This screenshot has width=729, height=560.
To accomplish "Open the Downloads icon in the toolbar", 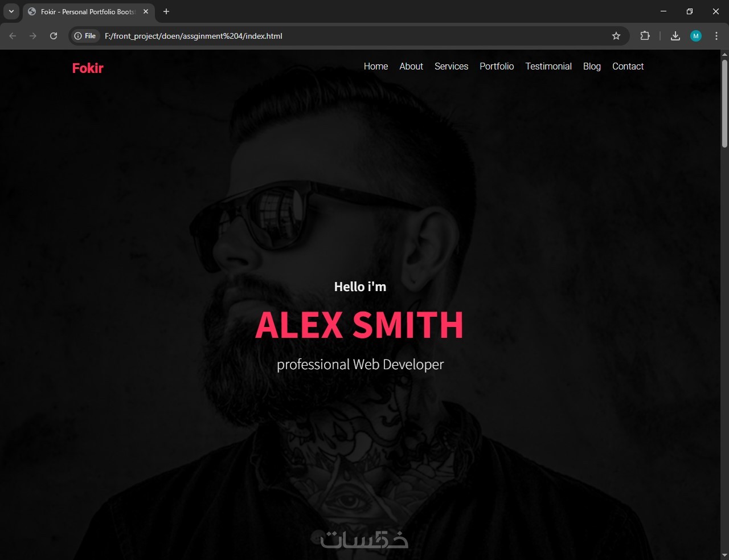I will pyautogui.click(x=675, y=36).
